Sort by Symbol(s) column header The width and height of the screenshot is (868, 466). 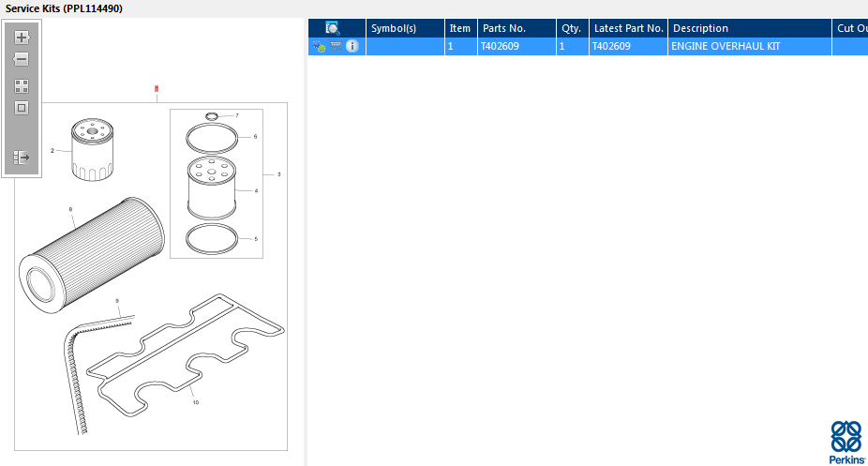(405, 28)
